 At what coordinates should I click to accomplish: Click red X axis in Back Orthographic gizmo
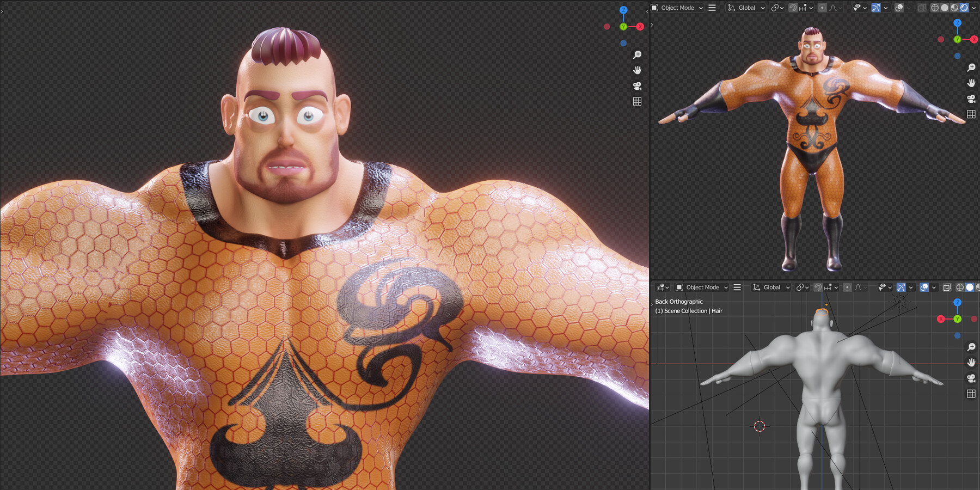[941, 319]
